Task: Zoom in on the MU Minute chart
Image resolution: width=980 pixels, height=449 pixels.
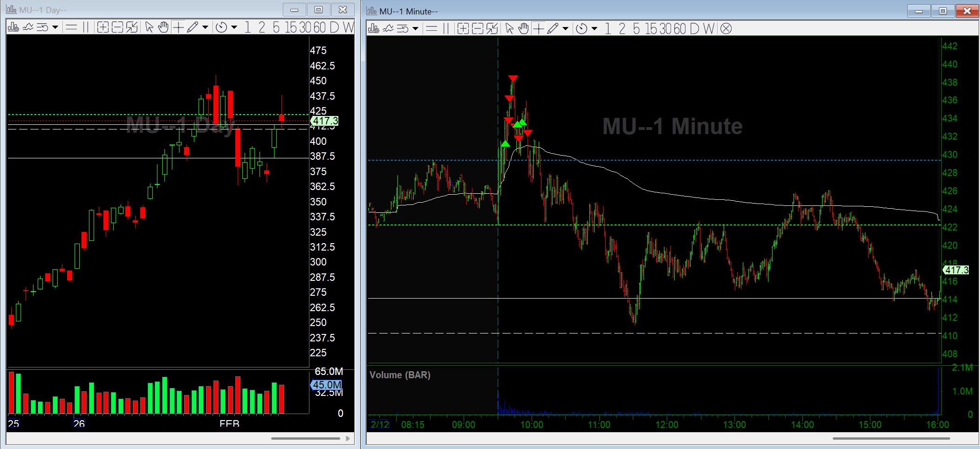Action: (x=463, y=29)
